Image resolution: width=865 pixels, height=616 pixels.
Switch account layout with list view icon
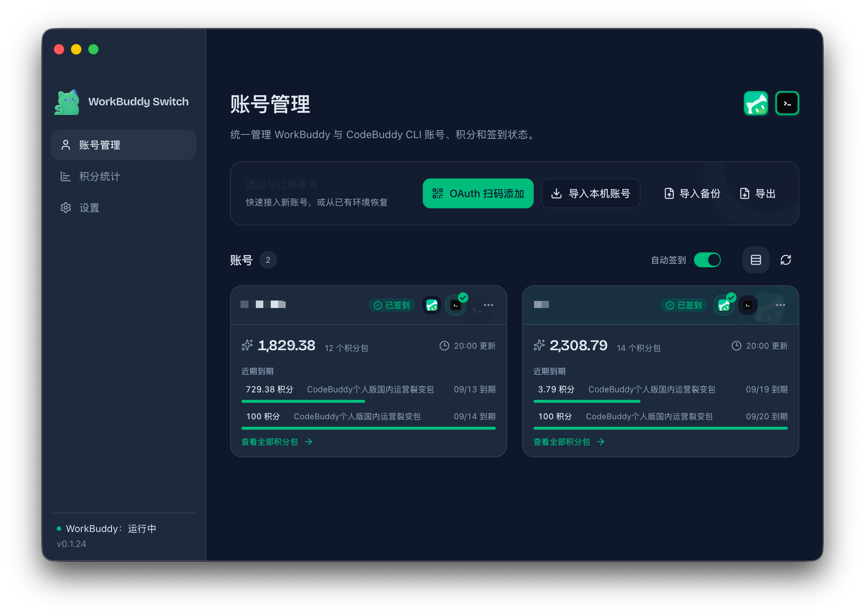pyautogui.click(x=755, y=260)
